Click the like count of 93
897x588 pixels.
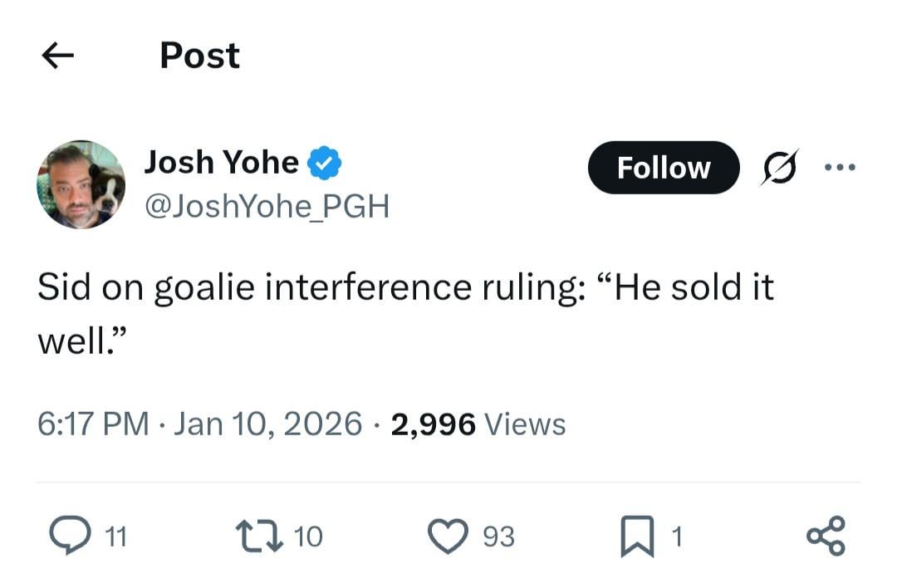497,536
